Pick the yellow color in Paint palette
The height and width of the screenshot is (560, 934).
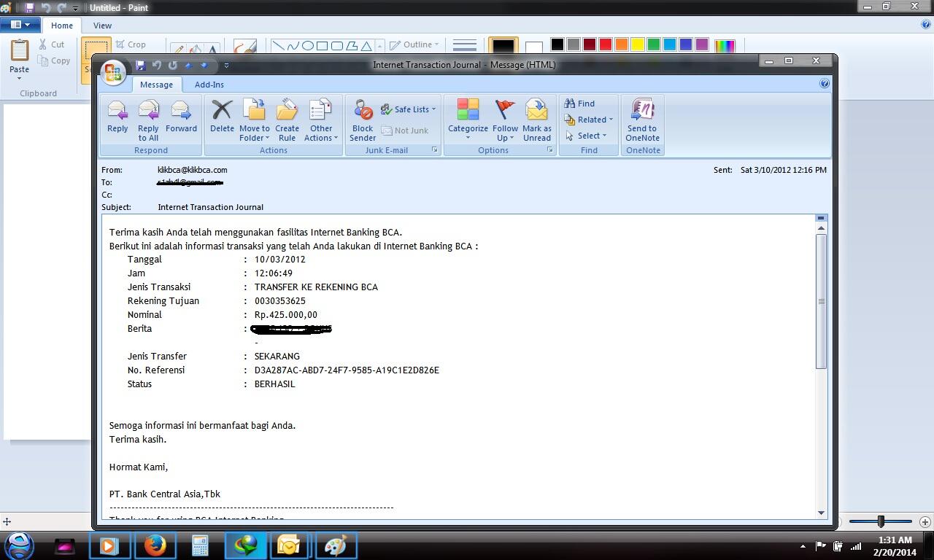[x=638, y=44]
